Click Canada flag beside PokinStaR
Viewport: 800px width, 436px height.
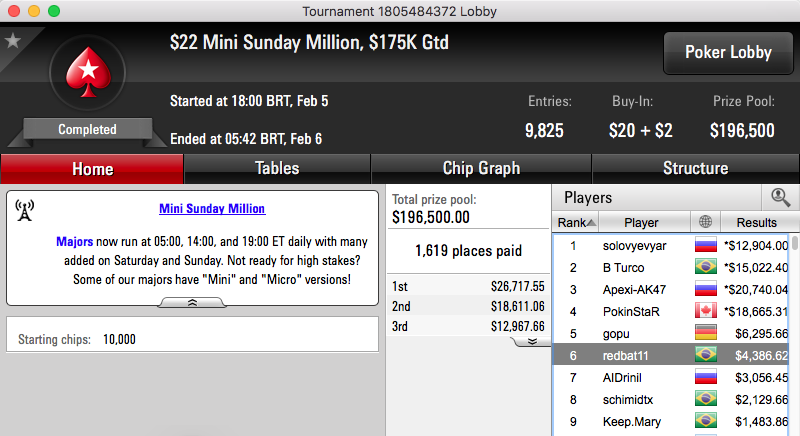(706, 311)
